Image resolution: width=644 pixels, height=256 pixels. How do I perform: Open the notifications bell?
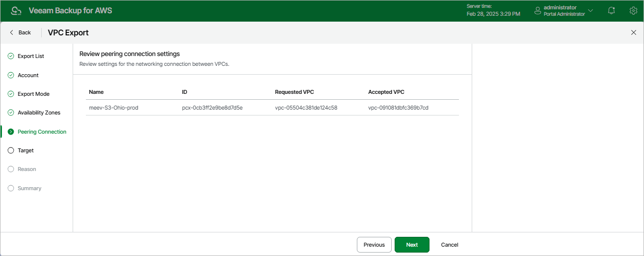point(611,11)
